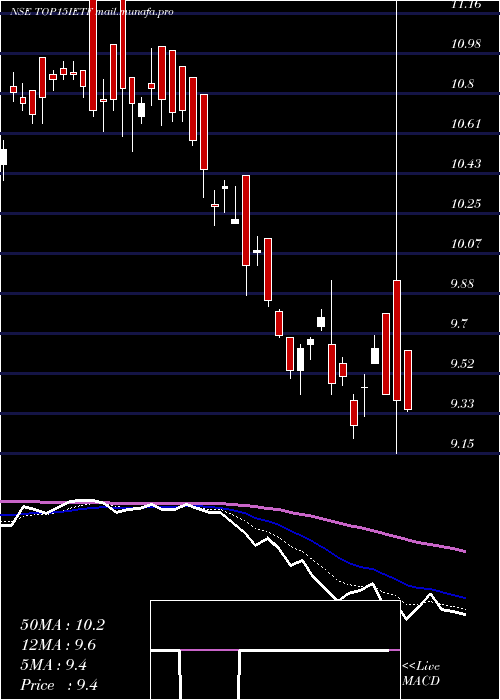Image resolution: width=500 pixels, height=700 pixels.
Task: Click the 10.98 price axis label
Action: (466, 44)
